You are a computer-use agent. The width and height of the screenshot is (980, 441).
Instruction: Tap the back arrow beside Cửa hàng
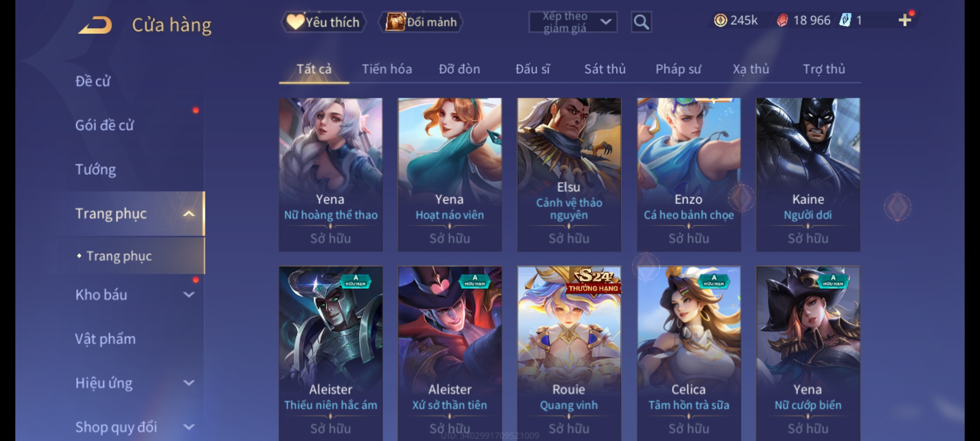[96, 25]
